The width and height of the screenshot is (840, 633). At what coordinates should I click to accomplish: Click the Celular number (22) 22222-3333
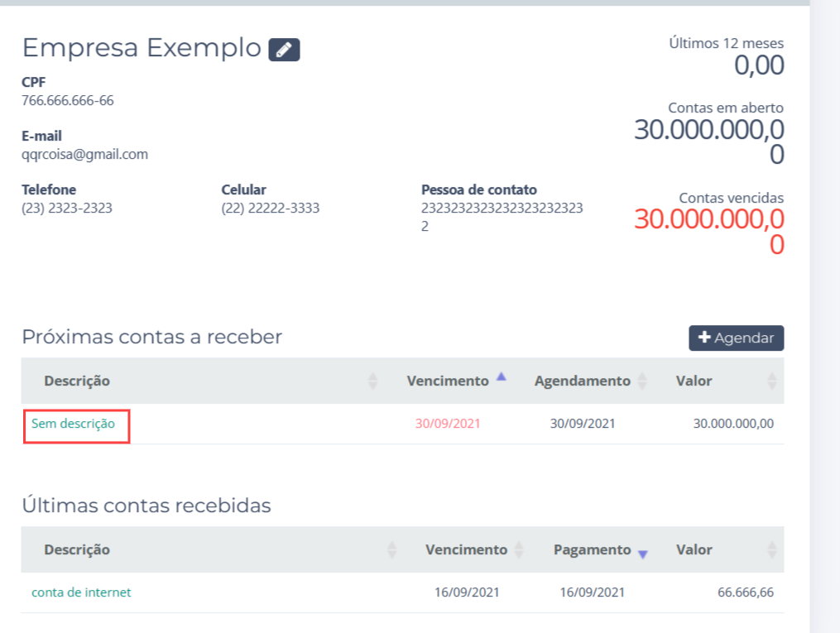click(x=270, y=208)
